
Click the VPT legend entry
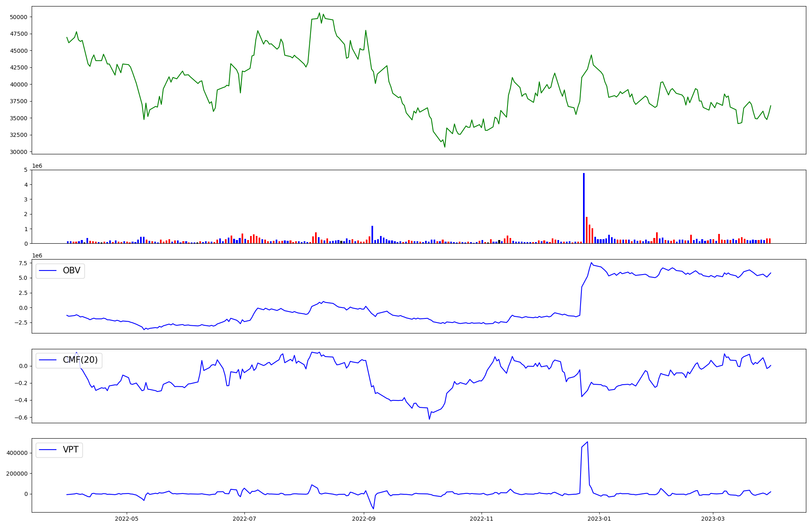point(70,450)
